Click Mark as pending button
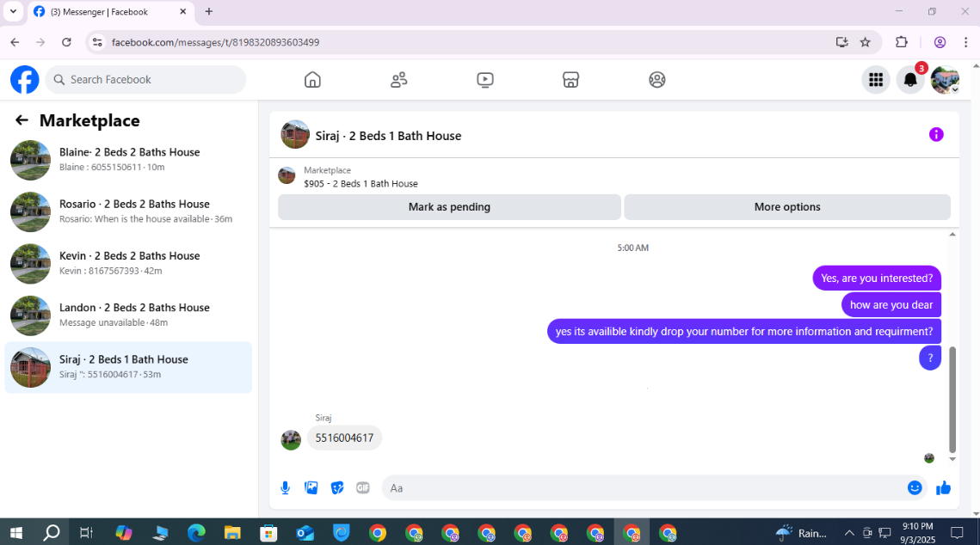The height and width of the screenshot is (545, 980). [x=449, y=206]
